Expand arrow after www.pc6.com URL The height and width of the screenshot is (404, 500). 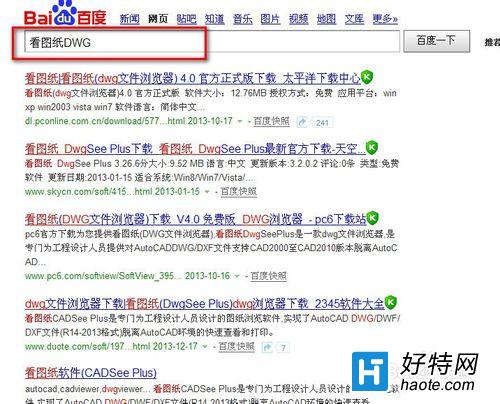click(x=237, y=276)
